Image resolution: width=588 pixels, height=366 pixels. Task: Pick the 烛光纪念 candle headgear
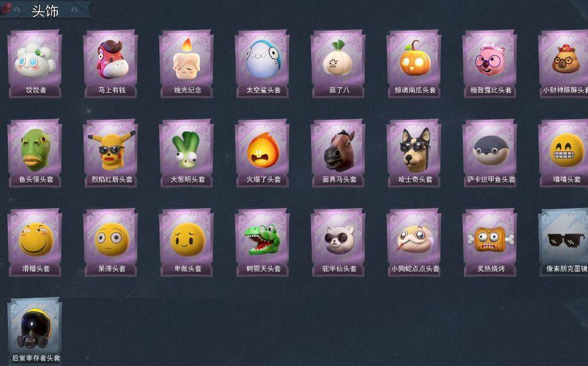coord(187,64)
